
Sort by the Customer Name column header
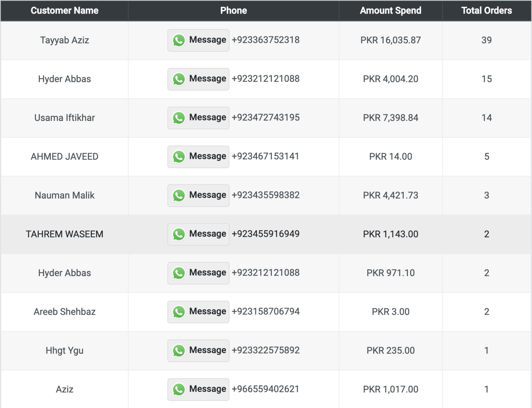64,11
